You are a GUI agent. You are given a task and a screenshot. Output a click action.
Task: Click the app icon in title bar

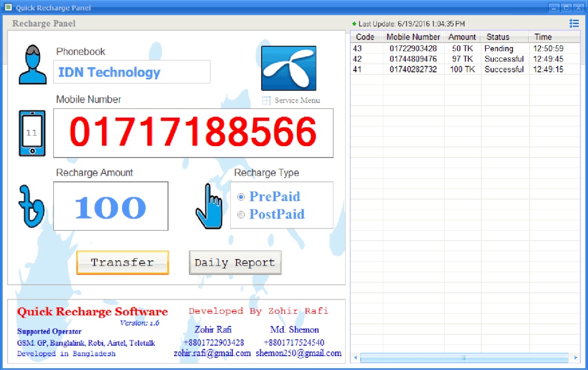pyautogui.click(x=8, y=8)
